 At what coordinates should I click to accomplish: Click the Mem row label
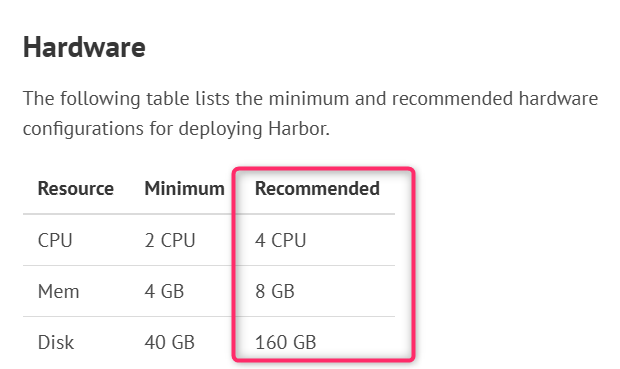pos(59,291)
